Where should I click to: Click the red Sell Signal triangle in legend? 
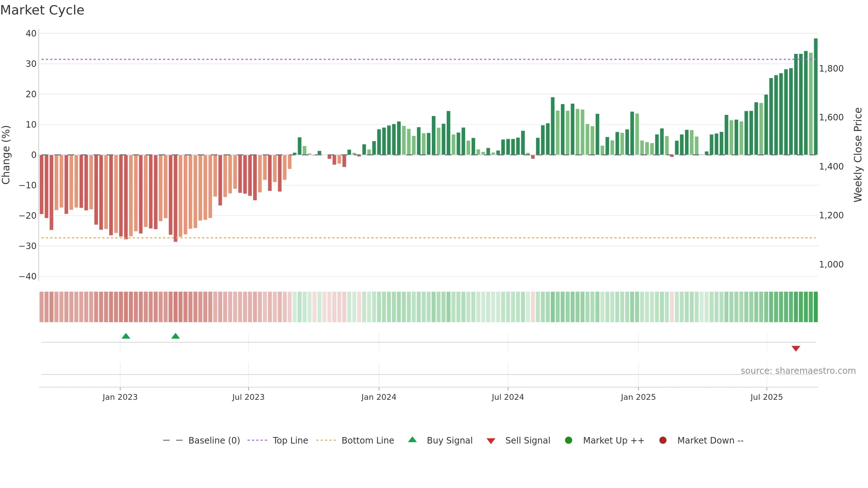click(491, 441)
